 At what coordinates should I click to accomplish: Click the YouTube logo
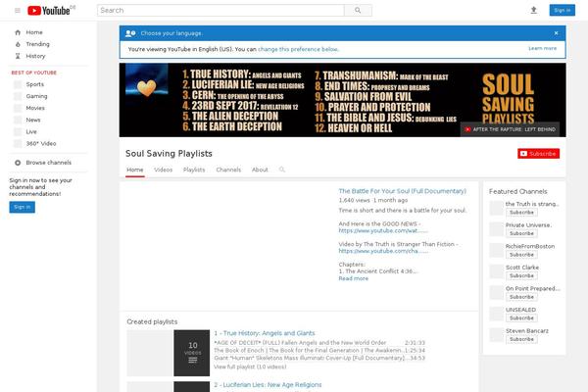point(49,11)
